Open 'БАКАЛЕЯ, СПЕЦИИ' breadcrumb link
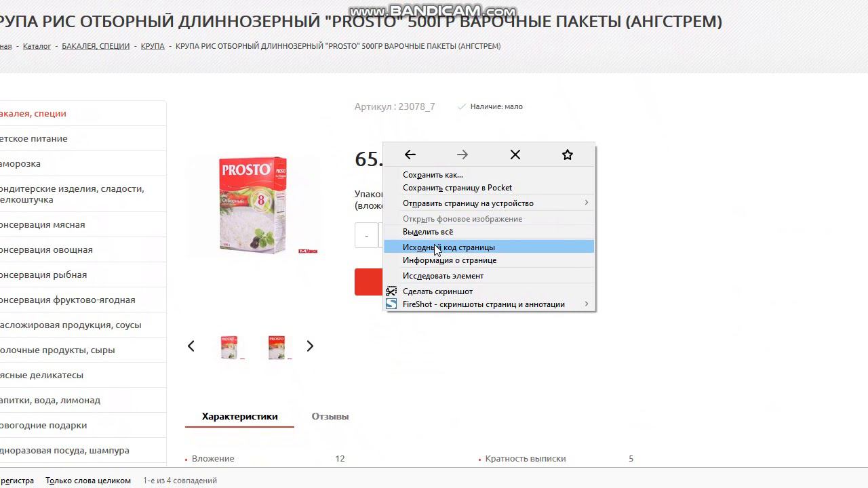Image resolution: width=868 pixels, height=488 pixels. pyautogui.click(x=96, y=46)
